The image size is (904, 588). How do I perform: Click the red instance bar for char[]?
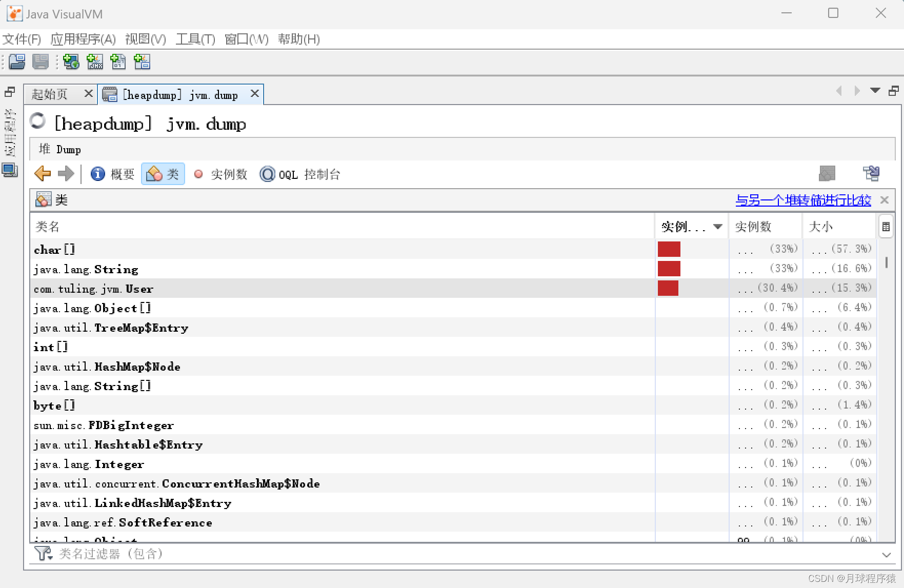(669, 249)
